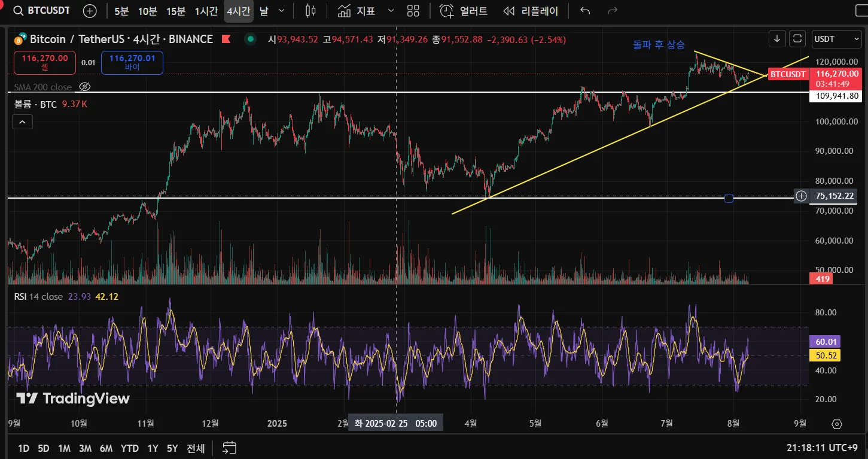The image size is (868, 459).
Task: Open the candlestick chart type icon
Action: (x=310, y=11)
